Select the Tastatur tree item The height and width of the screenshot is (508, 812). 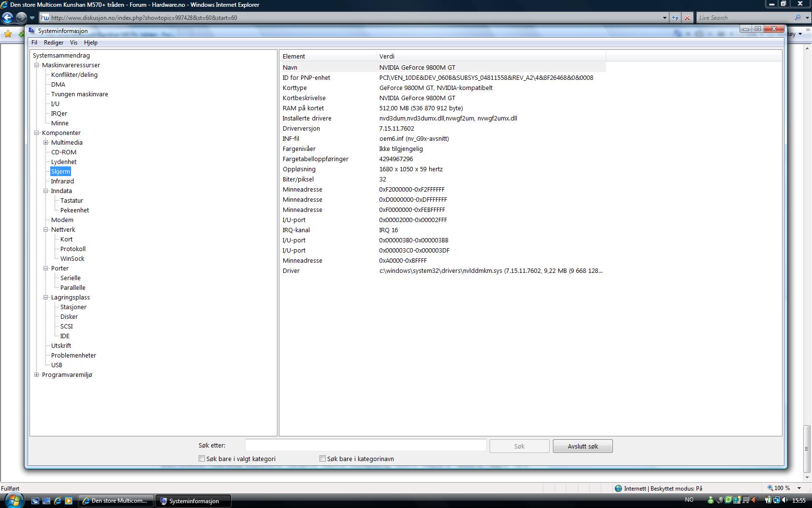tap(72, 201)
